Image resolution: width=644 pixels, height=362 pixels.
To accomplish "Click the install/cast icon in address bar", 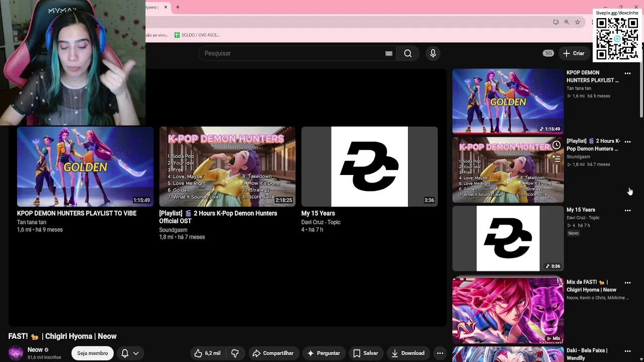I will pos(555,22).
